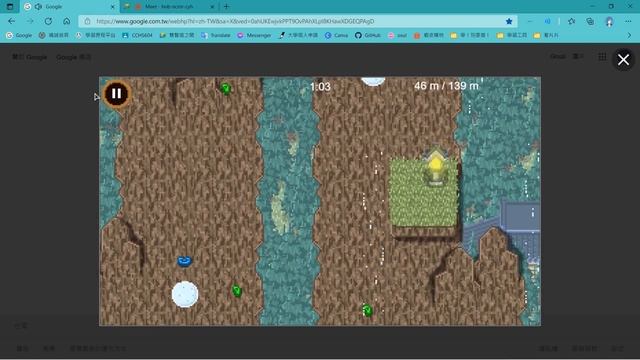Click the large white snowball in the game
Screen dimensions: 640x360
click(185, 294)
